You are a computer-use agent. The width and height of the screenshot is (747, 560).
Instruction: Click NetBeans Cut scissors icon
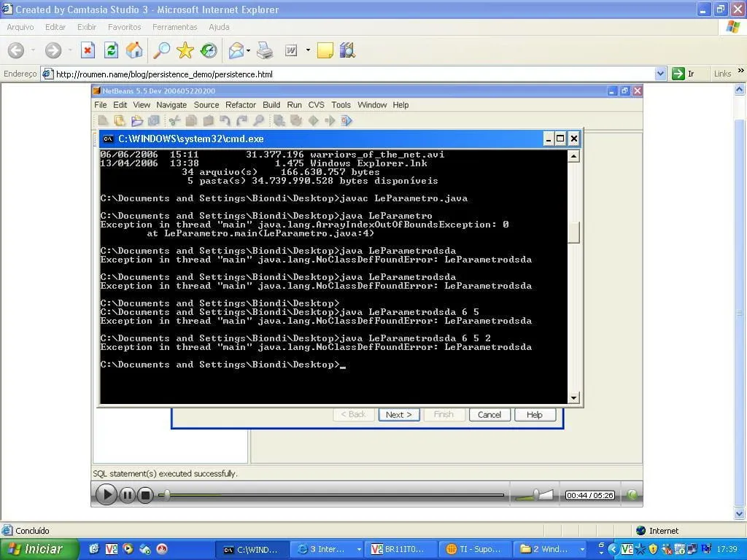174,121
